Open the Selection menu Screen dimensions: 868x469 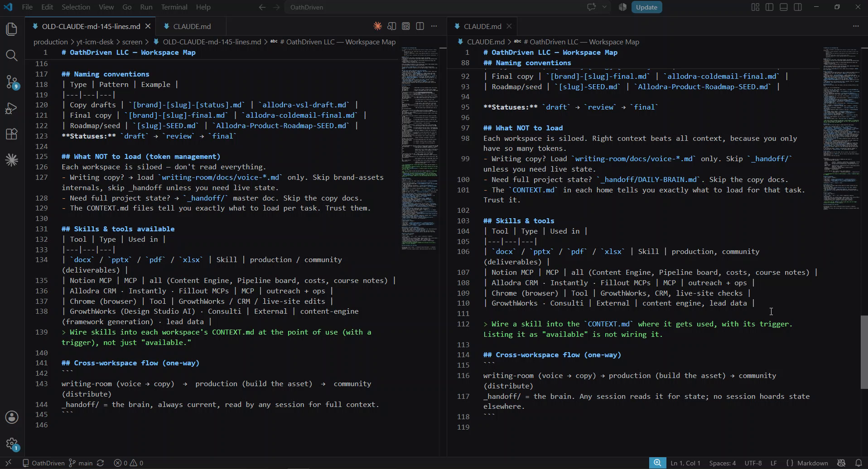click(x=76, y=7)
